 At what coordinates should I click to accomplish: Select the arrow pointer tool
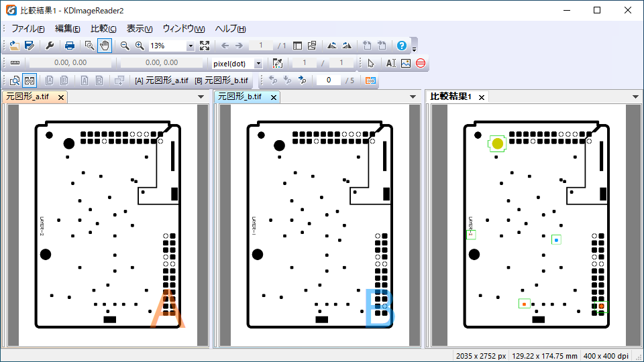[x=371, y=63]
